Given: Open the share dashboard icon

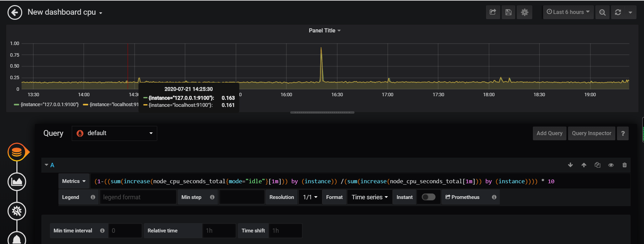Looking at the screenshot, I should [x=493, y=12].
